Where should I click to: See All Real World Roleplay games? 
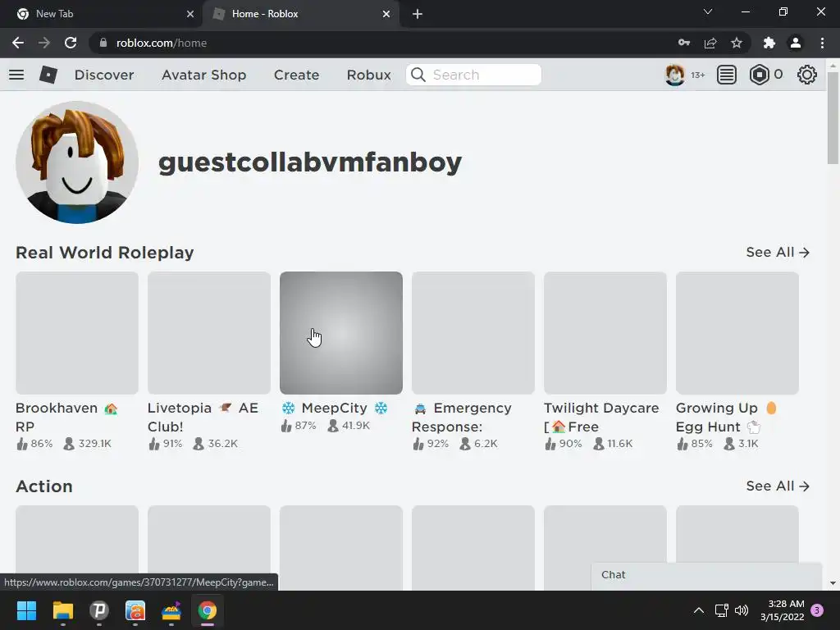pos(778,253)
